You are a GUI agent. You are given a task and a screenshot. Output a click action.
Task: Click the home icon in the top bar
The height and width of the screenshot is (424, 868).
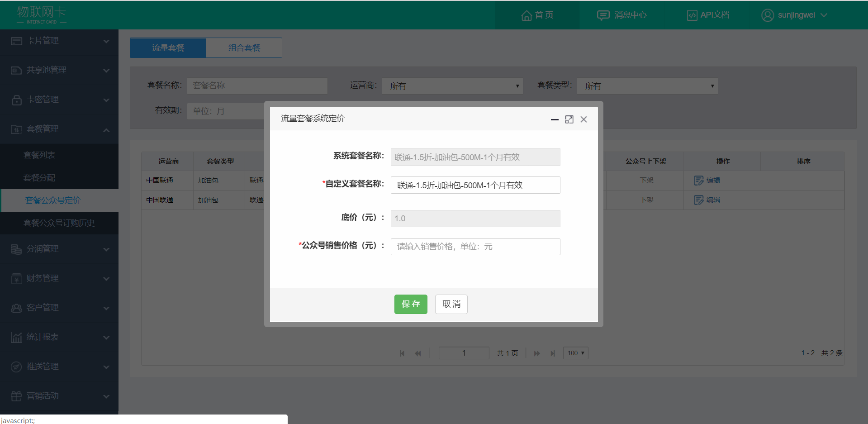click(x=526, y=15)
